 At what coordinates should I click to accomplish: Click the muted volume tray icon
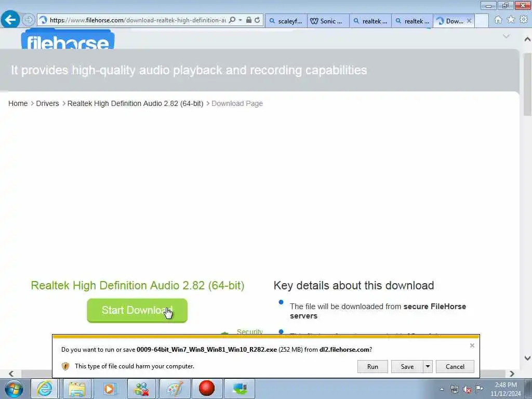tap(467, 389)
